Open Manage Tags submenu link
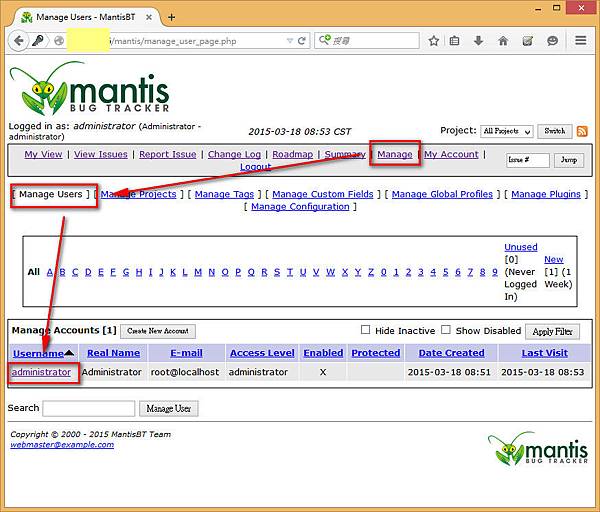 click(x=224, y=194)
